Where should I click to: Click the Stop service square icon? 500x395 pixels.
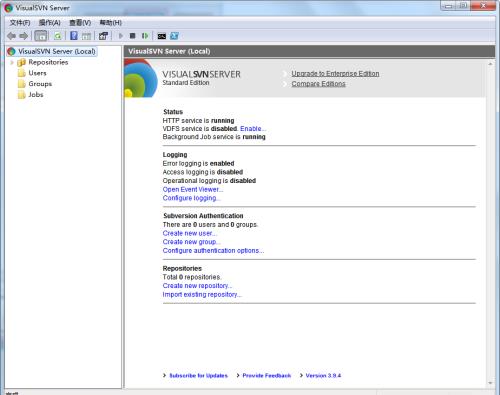[132, 36]
